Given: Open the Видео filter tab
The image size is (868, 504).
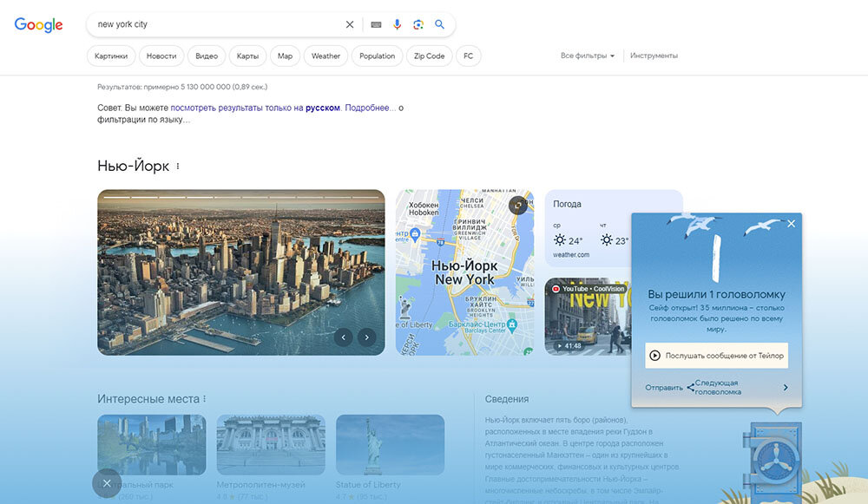Looking at the screenshot, I should point(207,56).
